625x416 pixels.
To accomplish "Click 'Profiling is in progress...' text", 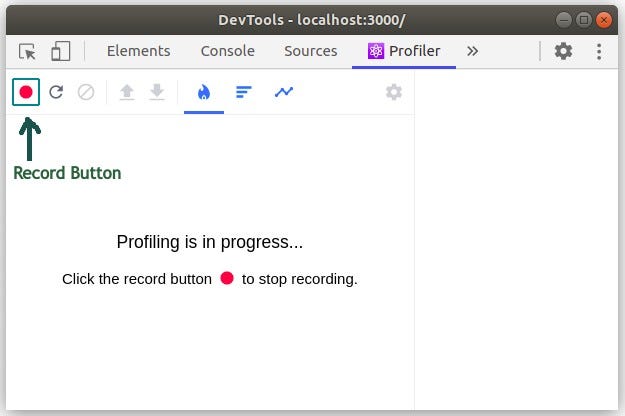I will coord(210,242).
